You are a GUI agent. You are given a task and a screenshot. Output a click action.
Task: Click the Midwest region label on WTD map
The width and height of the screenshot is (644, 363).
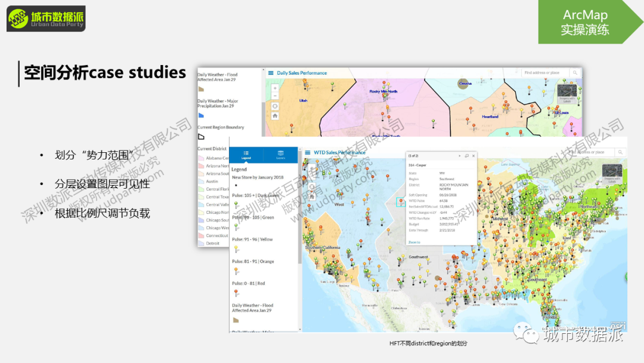click(x=500, y=219)
